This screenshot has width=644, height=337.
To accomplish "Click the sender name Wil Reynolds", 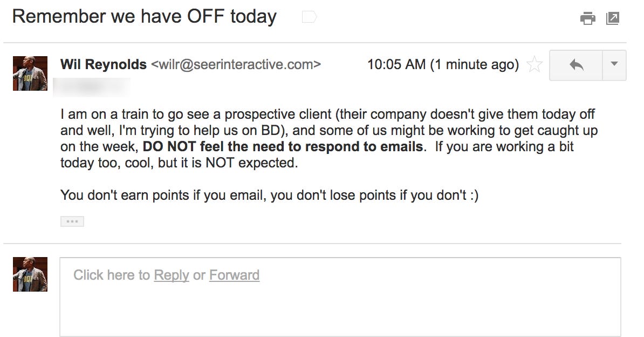I will (x=104, y=65).
